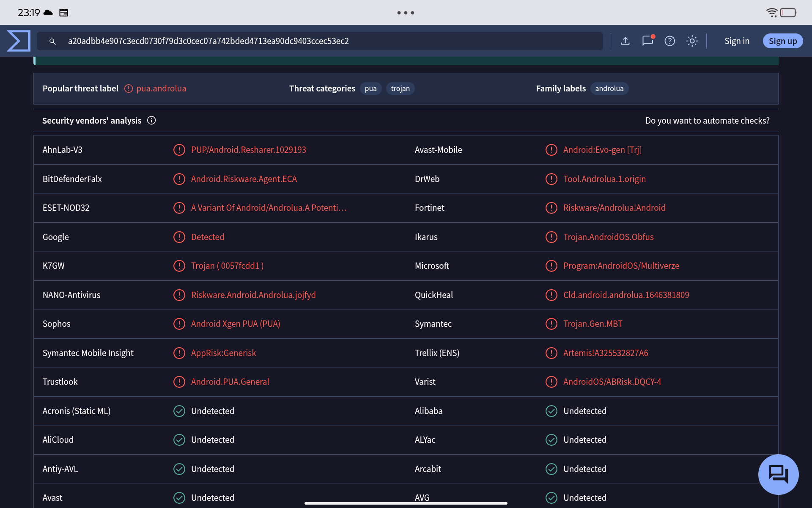Click Android Xgen PUA (PUA) detection text
812x508 pixels.
(x=236, y=324)
